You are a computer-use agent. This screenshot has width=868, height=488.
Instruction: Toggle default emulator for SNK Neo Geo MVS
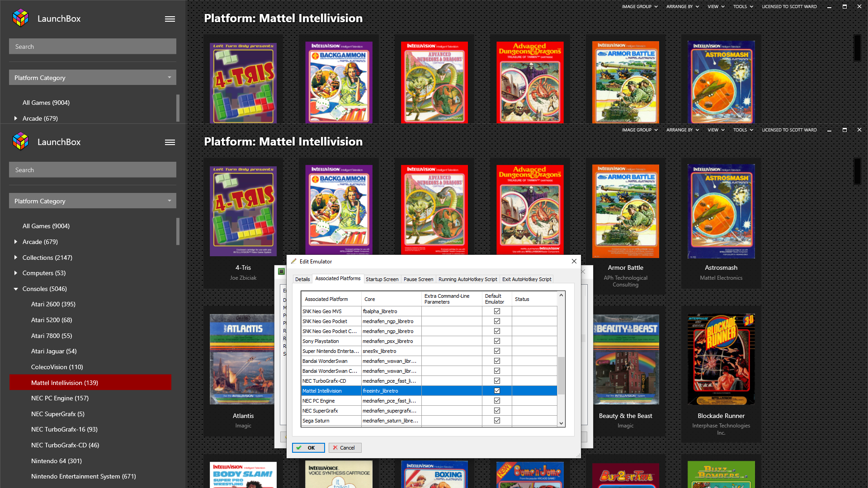(x=497, y=311)
